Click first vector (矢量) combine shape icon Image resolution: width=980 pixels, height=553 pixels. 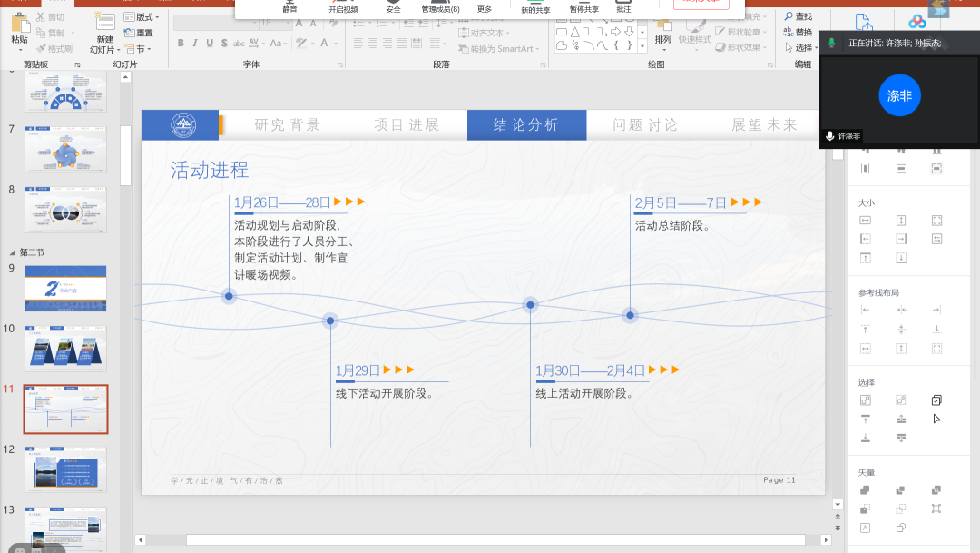tap(866, 490)
